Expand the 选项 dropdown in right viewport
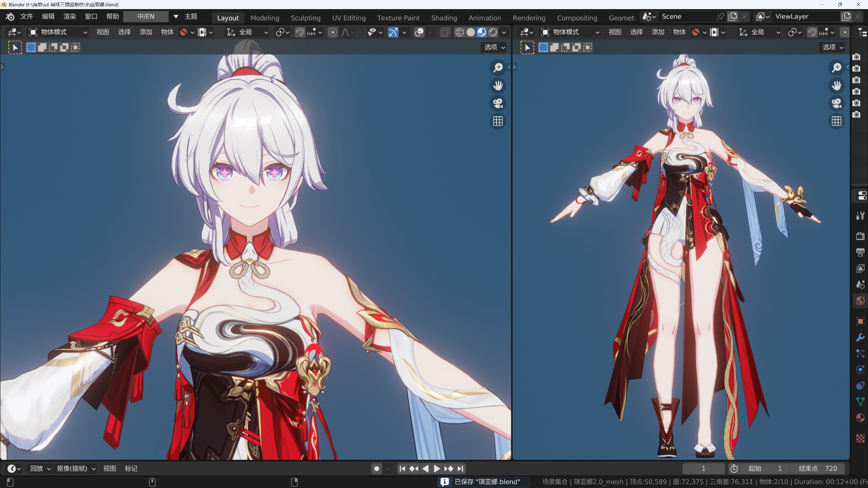This screenshot has width=868, height=488. pos(832,47)
